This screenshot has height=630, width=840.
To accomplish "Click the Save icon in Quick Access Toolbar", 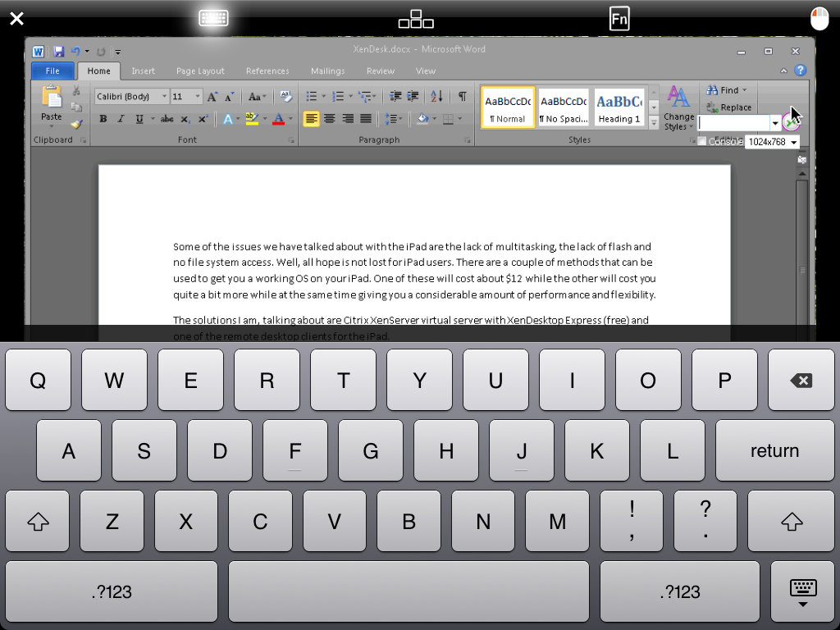I will pyautogui.click(x=58, y=52).
